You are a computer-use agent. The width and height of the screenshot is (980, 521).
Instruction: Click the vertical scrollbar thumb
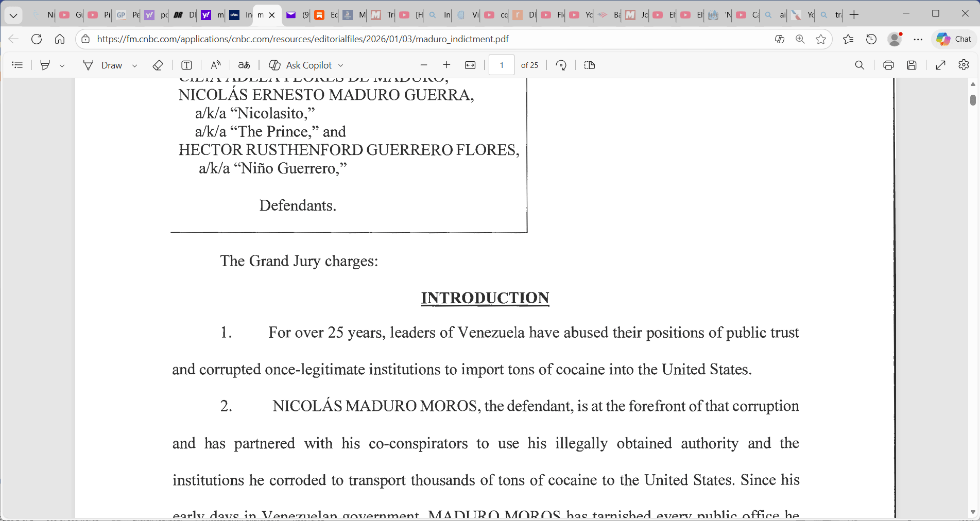pos(973,100)
